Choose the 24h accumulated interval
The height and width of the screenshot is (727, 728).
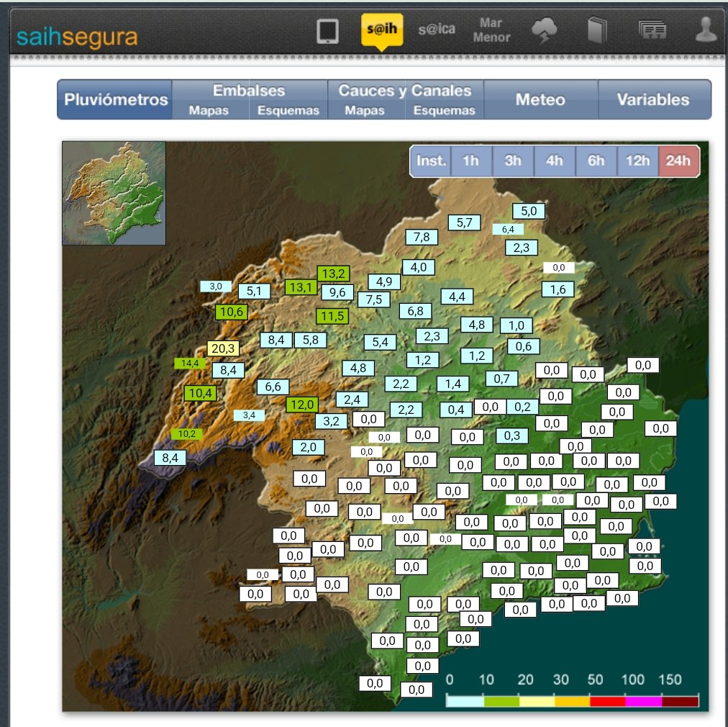(x=678, y=161)
